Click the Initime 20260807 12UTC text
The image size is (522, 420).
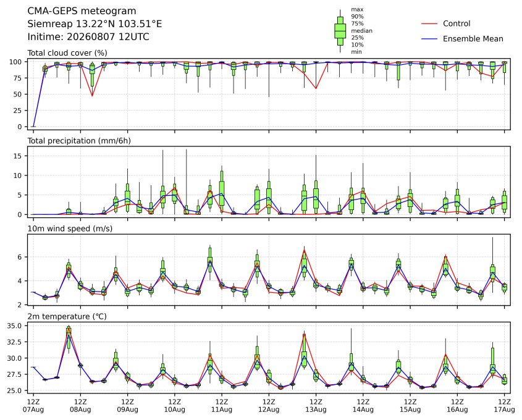tap(88, 36)
